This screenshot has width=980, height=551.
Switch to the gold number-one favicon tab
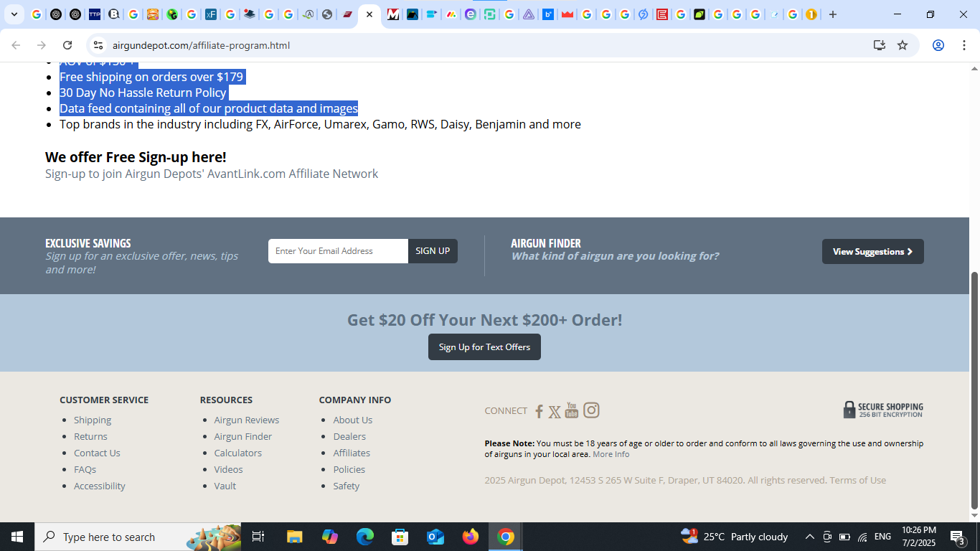811,14
